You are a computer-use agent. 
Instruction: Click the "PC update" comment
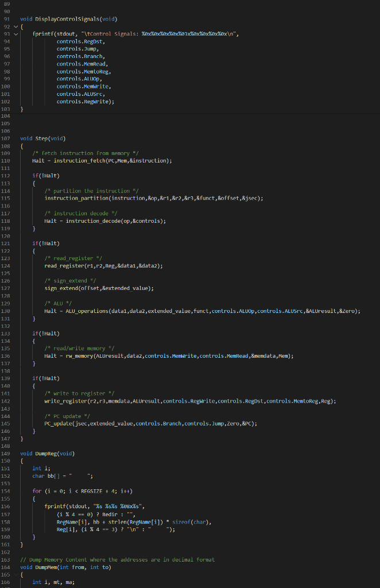[x=68, y=416]
